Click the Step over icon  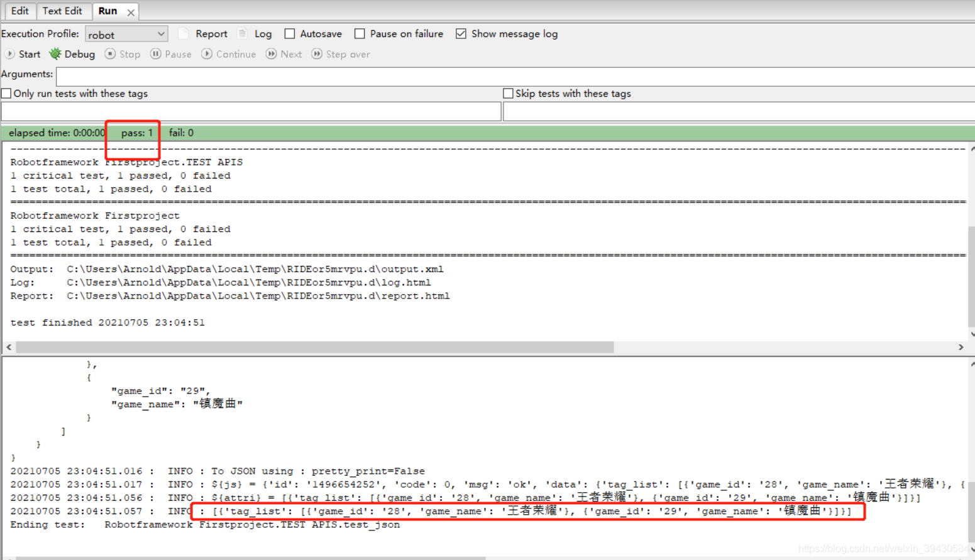click(x=340, y=54)
